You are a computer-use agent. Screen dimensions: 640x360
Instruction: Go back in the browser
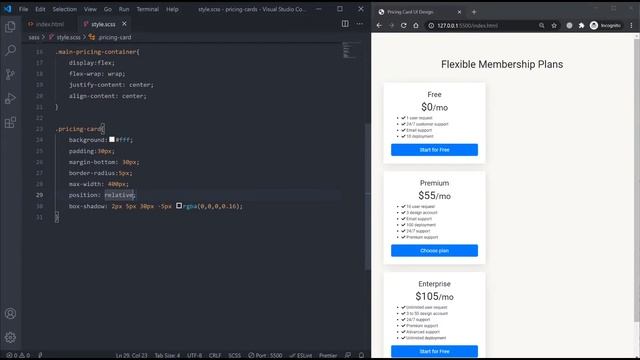379,25
